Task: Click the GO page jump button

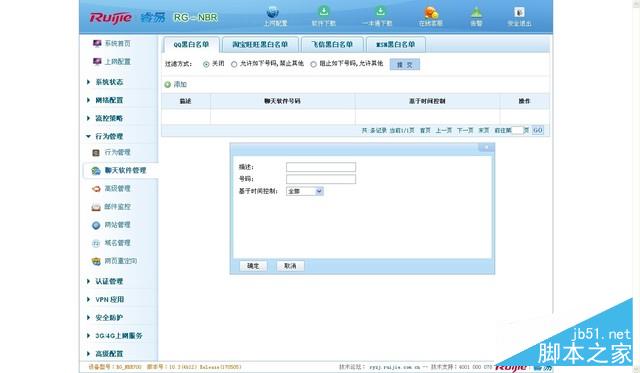Action: [x=538, y=131]
